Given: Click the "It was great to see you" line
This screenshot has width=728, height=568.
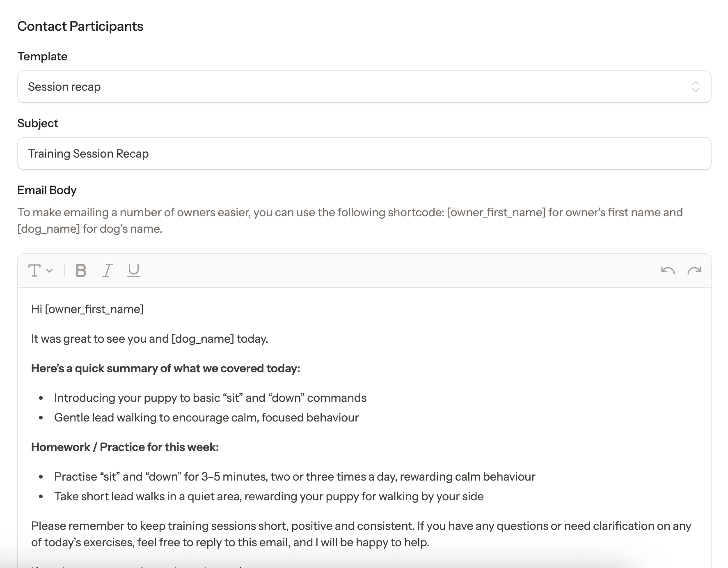Looking at the screenshot, I should coord(149,339).
